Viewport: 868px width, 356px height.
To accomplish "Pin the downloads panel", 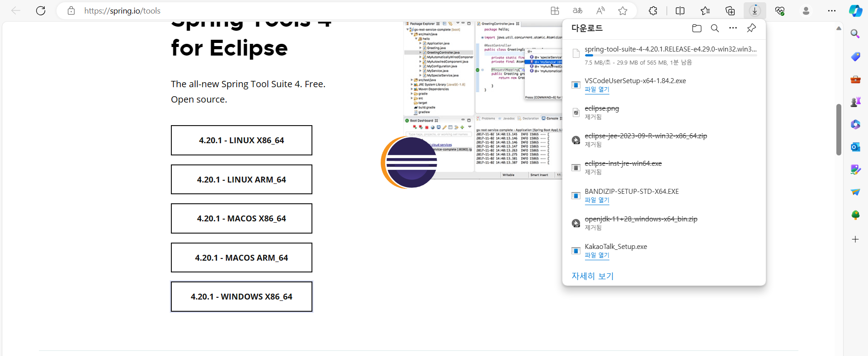I will pos(751,28).
